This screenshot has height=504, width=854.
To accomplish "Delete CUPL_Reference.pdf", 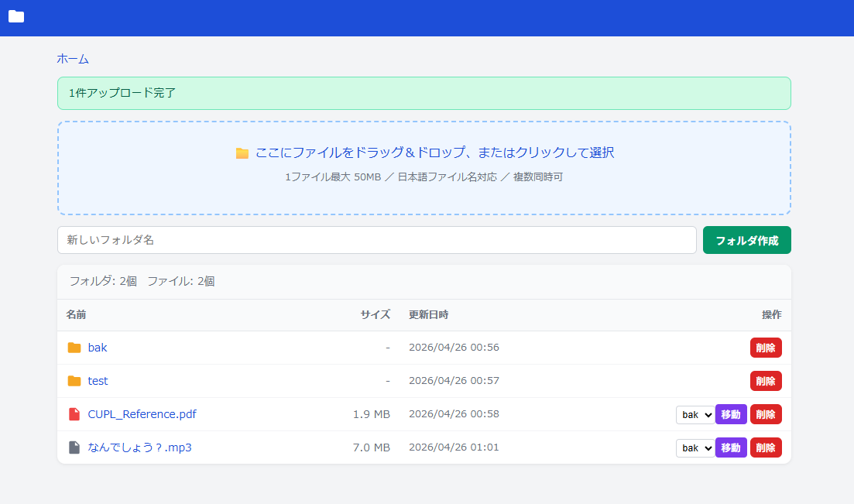I will pyautogui.click(x=766, y=414).
